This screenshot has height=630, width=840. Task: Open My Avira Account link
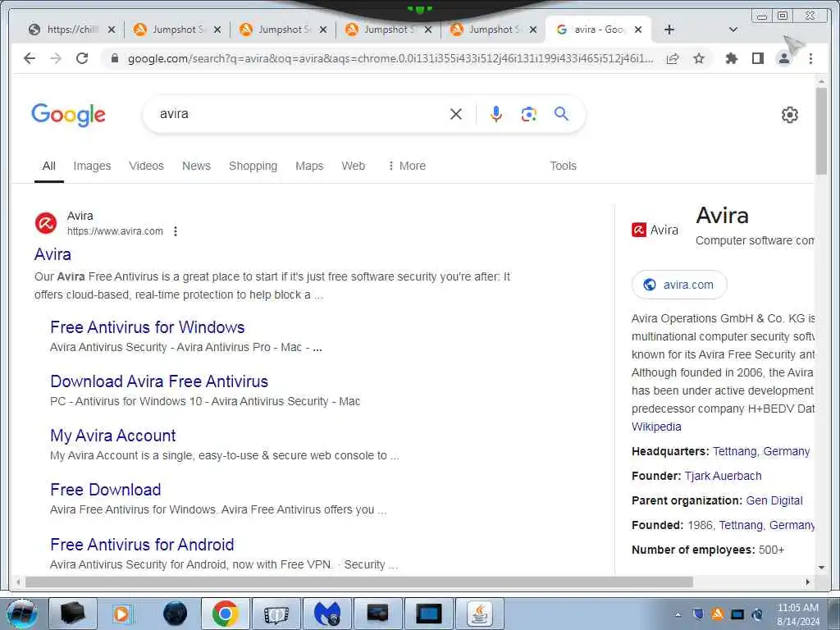[113, 436]
